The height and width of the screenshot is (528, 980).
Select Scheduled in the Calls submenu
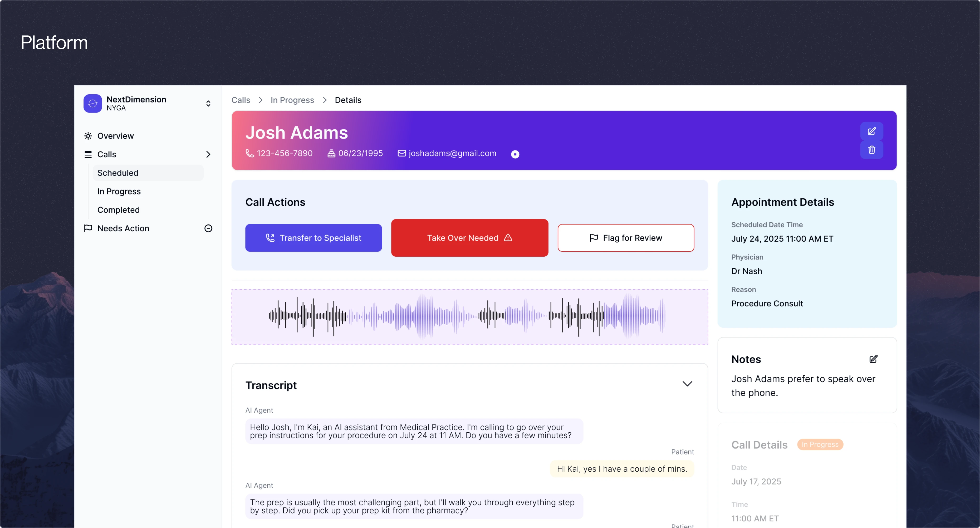tap(117, 173)
